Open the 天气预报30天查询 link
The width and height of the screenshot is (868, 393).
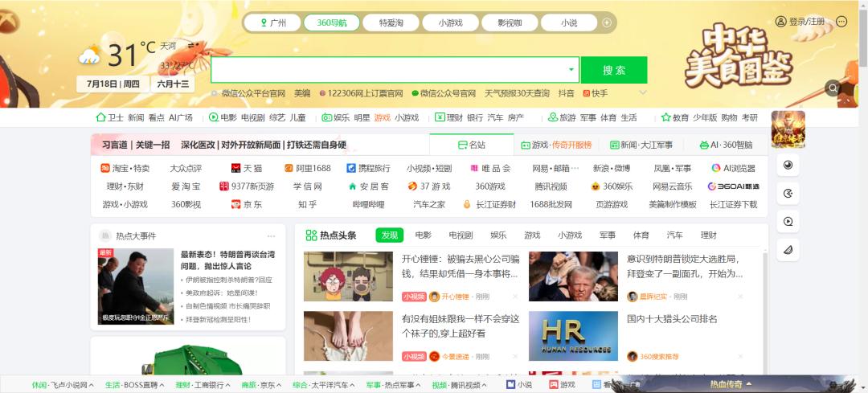click(517, 93)
